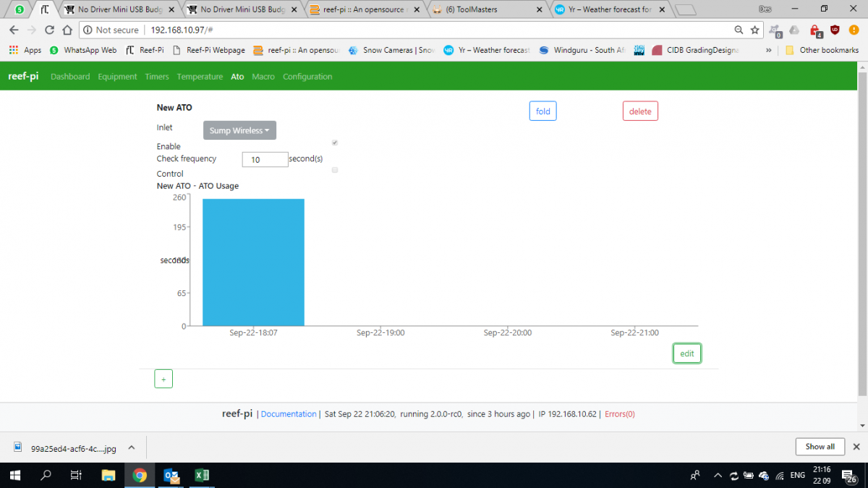
Task: Click the uBlock Origin extension icon
Action: (834, 30)
